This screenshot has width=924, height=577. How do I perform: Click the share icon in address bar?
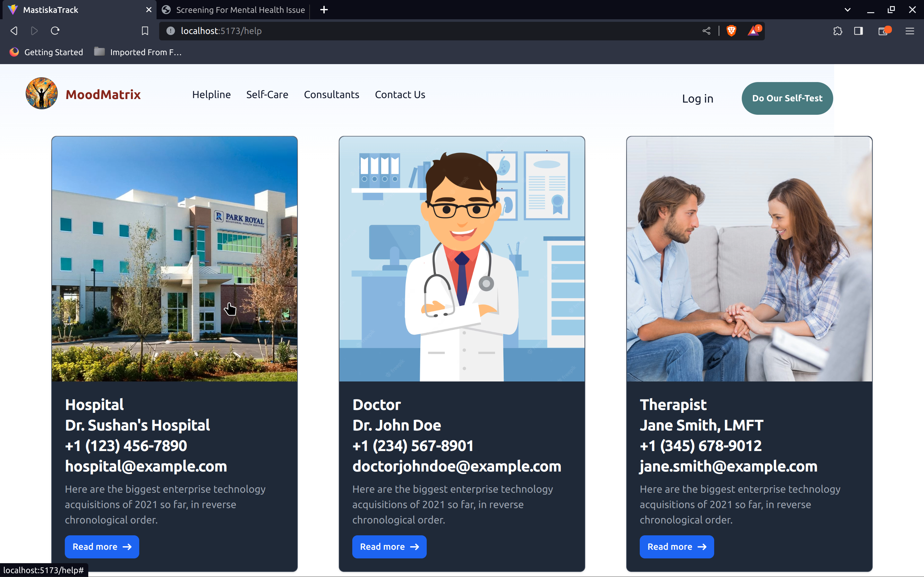tap(706, 31)
